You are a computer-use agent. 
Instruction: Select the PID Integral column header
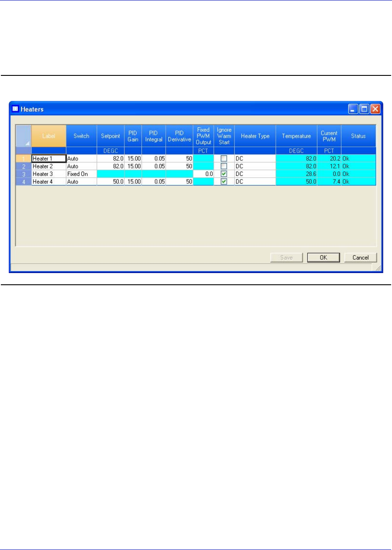tap(154, 136)
